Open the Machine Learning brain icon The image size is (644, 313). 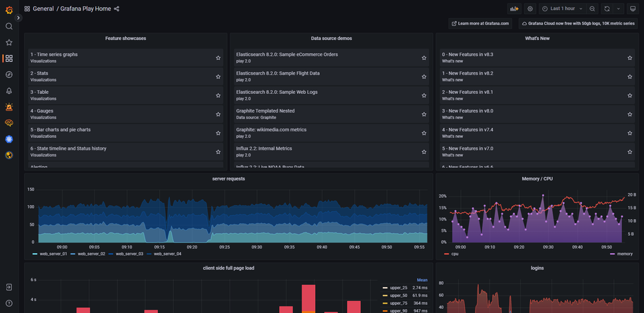pos(9,123)
